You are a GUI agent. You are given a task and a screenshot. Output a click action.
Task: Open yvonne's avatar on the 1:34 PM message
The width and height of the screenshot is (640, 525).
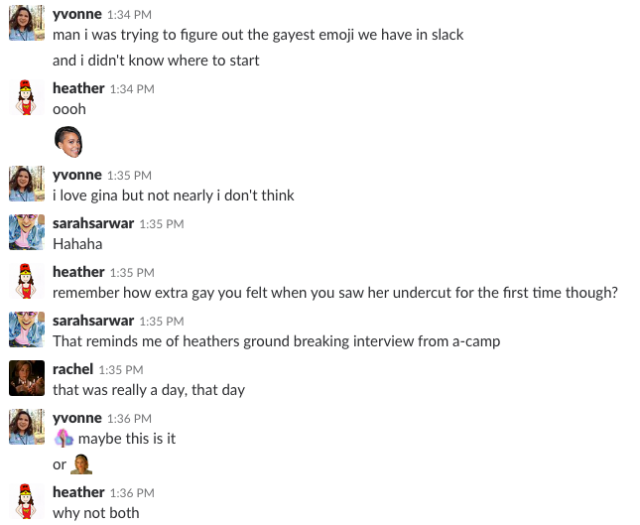pyautogui.click(x=27, y=23)
